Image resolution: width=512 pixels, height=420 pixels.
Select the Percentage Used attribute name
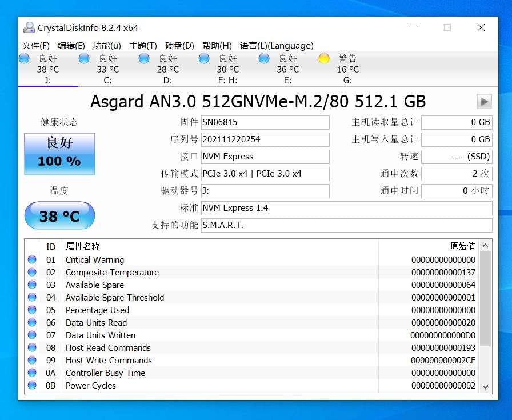(97, 310)
